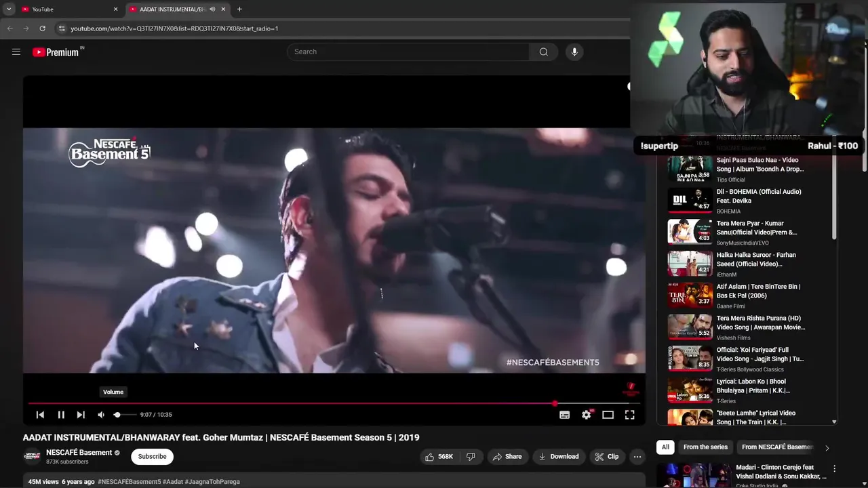This screenshot has height=488, width=868.
Task: Close the YouTube browser tab
Action: (x=115, y=9)
